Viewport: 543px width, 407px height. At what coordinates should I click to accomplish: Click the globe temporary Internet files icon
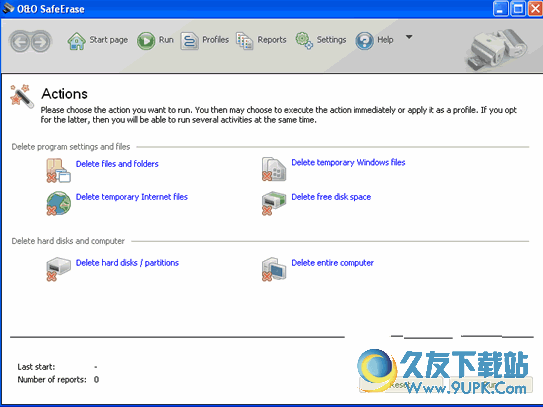click(x=59, y=203)
